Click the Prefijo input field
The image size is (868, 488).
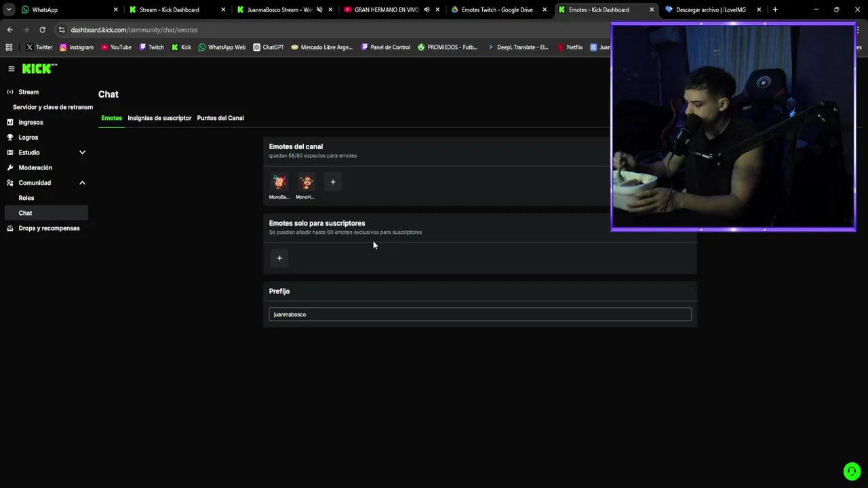[x=480, y=314]
